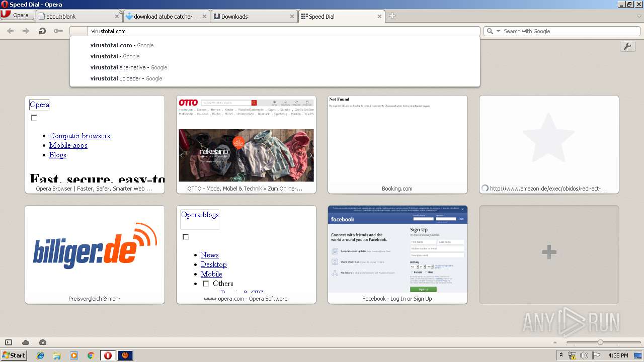Open the wrench configure Speed Dial button
644x362 pixels.
point(627,46)
